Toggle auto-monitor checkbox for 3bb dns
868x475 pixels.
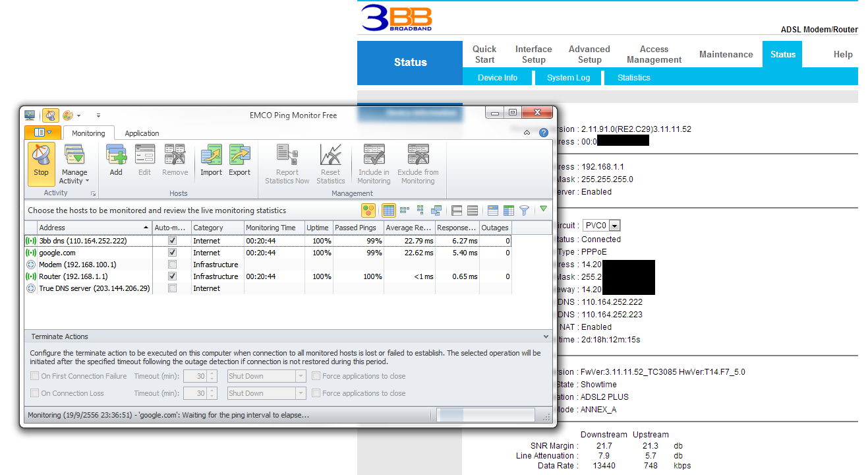[x=172, y=241]
